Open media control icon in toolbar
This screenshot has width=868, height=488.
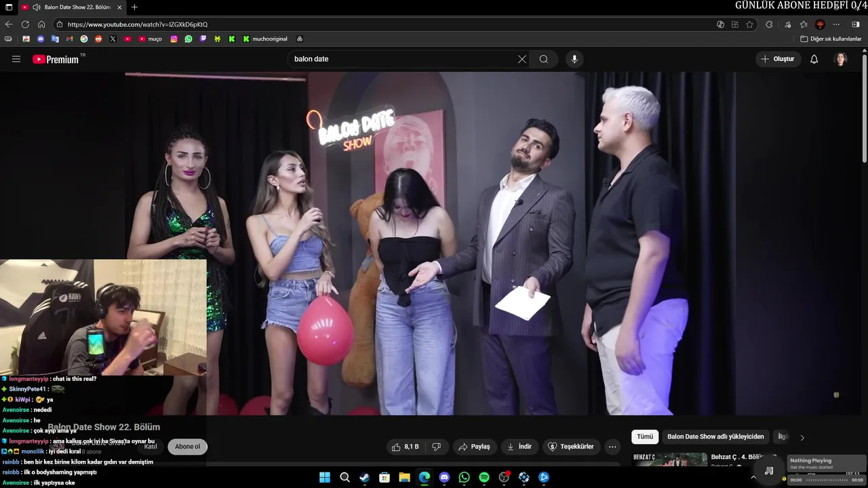coord(787,24)
